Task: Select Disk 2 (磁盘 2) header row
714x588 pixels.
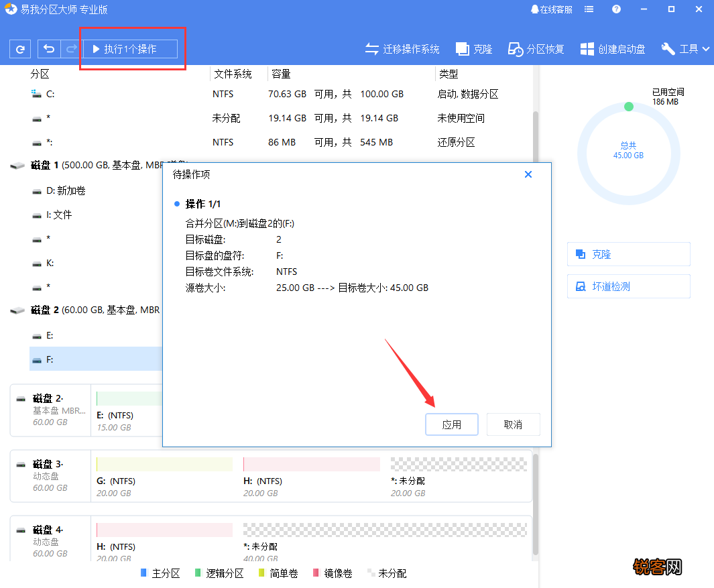Action: (86, 310)
